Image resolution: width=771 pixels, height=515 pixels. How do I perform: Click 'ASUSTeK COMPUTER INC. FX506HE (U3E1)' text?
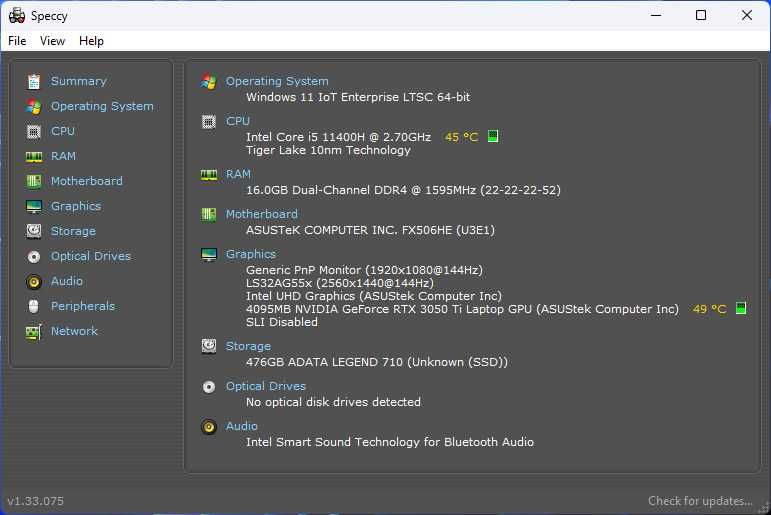click(370, 230)
